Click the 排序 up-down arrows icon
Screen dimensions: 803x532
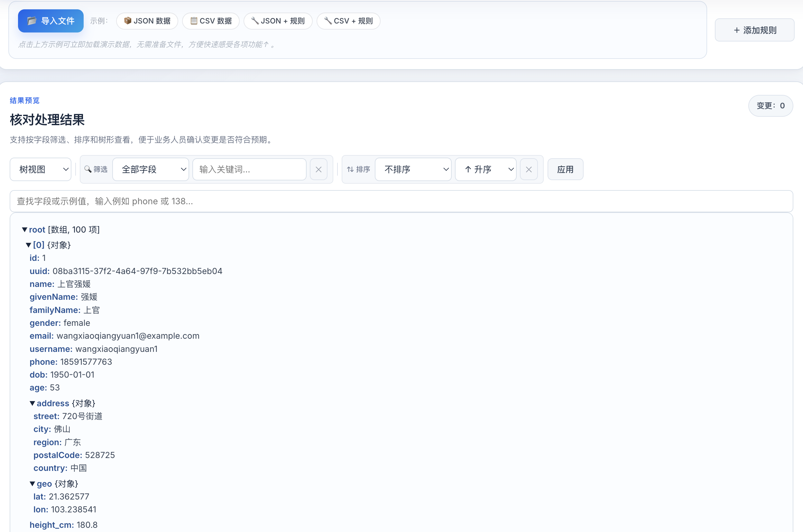click(x=351, y=169)
